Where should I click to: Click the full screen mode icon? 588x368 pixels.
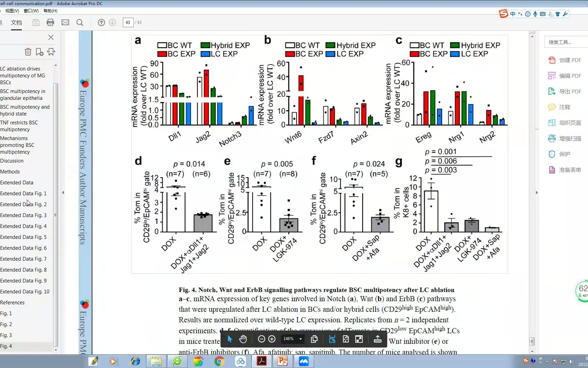[359, 339]
